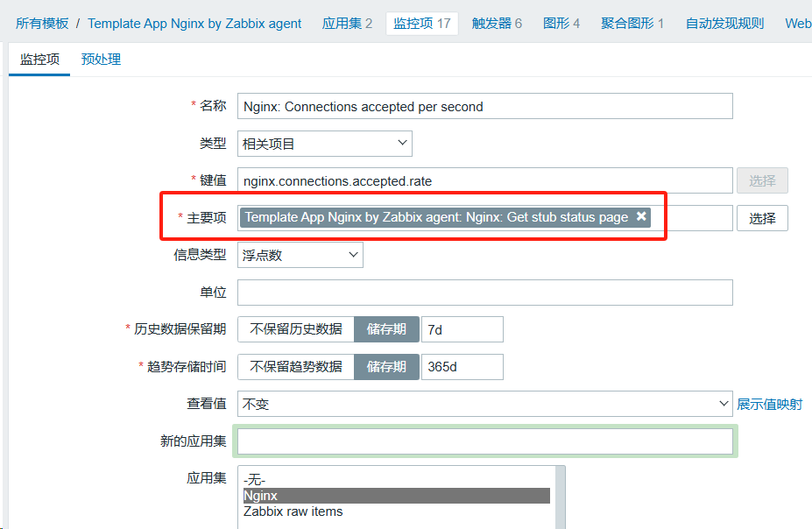The height and width of the screenshot is (529, 812).
Task: Open the 应用集 2 section
Action: click(x=347, y=24)
